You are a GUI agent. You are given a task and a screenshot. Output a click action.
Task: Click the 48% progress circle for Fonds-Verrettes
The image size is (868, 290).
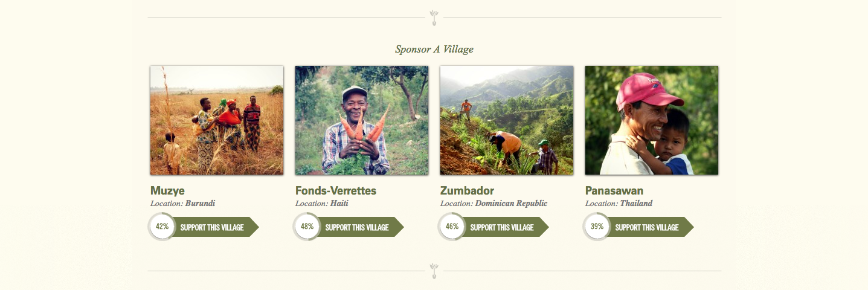click(307, 227)
